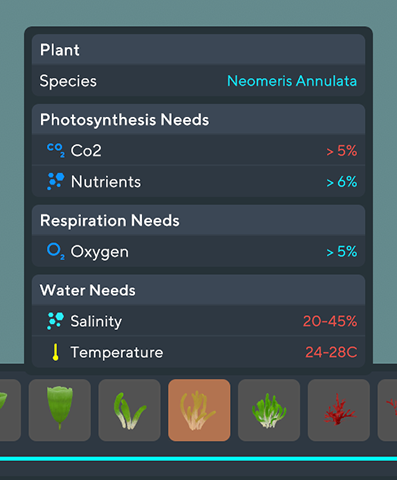Select the bushy green plant thumbnail
This screenshot has width=397, height=480.
click(269, 410)
